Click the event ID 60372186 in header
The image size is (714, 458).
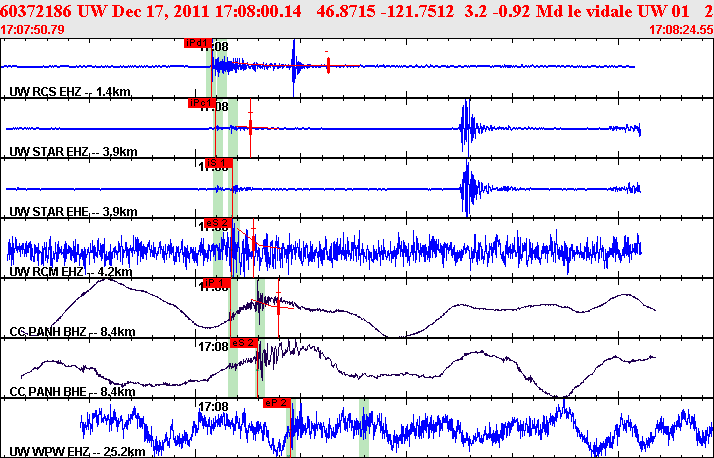coord(38,10)
